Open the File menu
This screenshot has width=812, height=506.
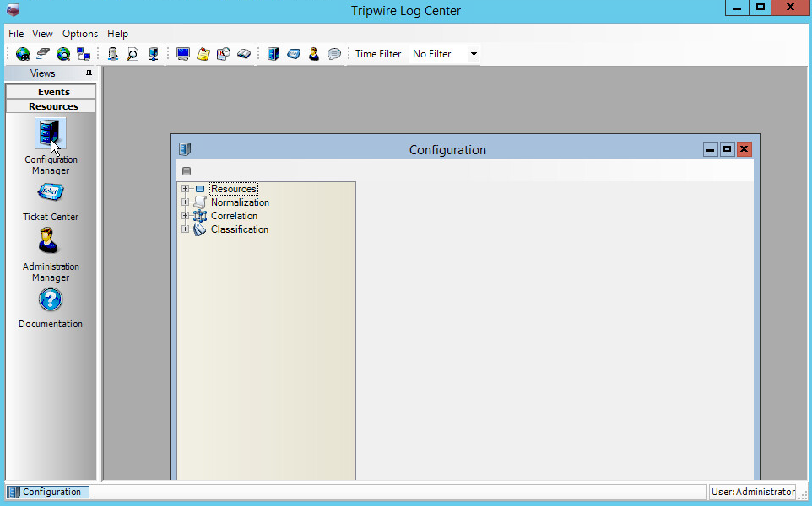tap(16, 34)
